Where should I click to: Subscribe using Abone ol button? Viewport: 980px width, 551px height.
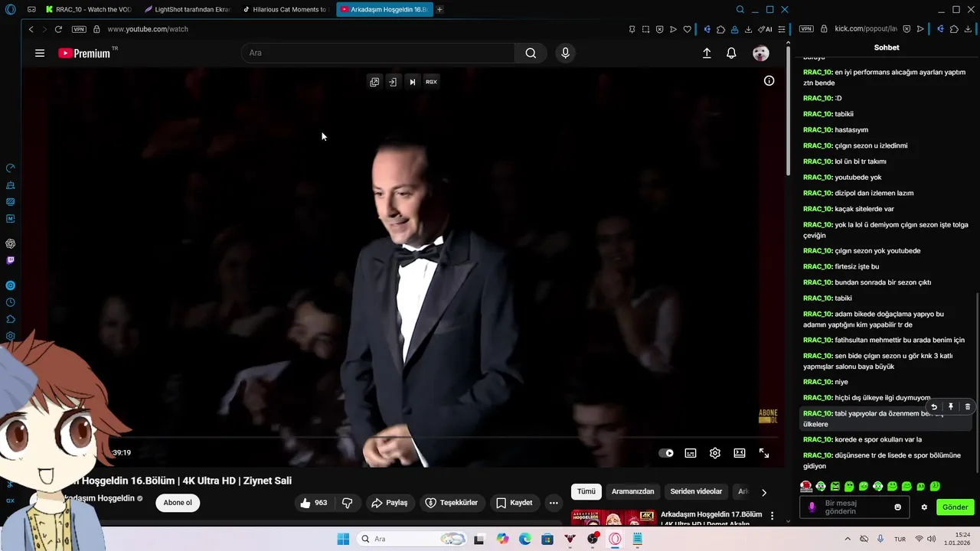coord(178,503)
